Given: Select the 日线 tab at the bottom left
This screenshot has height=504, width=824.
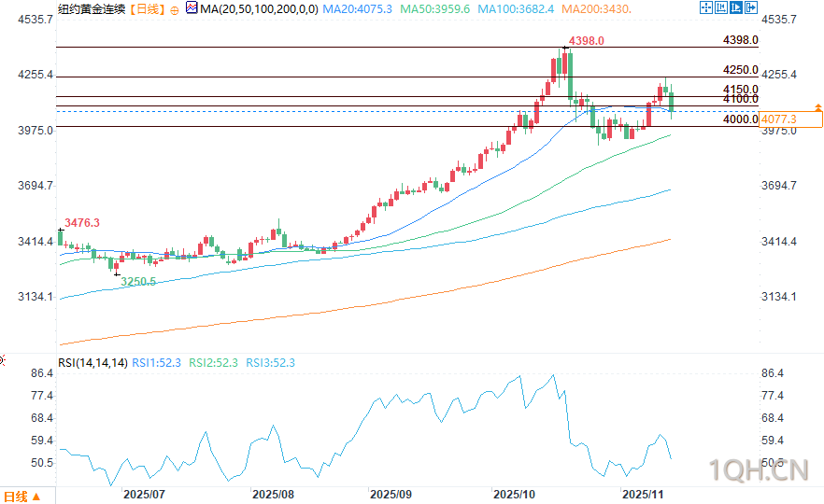Looking at the screenshot, I should [14, 495].
